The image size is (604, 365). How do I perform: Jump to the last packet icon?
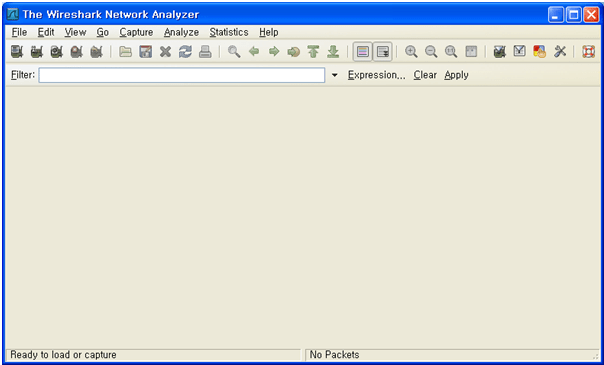333,52
